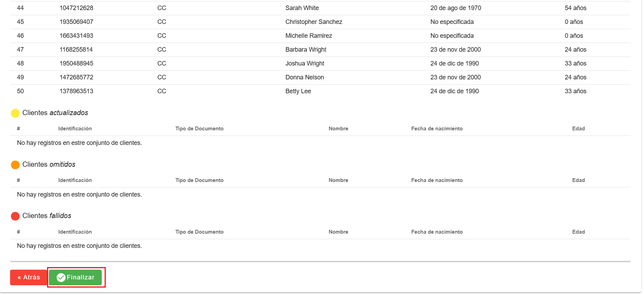Click Michelle Ramirez in the table
644x295 pixels.
point(308,36)
